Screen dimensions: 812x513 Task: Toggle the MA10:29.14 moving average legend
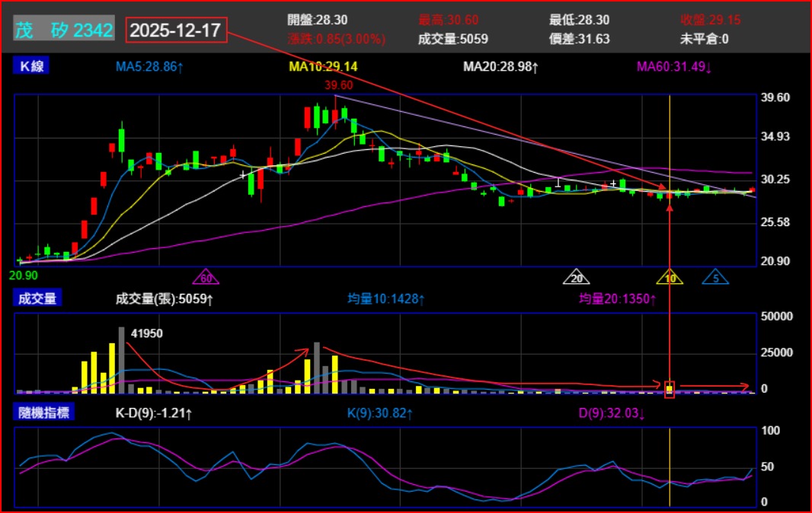click(x=323, y=67)
